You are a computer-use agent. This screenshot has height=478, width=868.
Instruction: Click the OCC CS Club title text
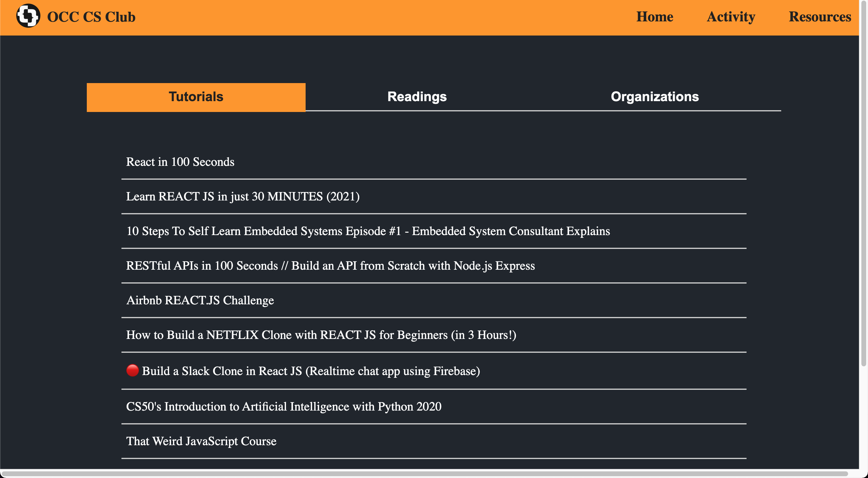click(x=91, y=17)
